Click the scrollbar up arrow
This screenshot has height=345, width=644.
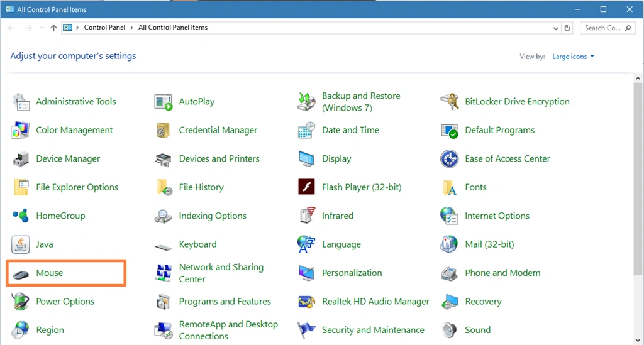pos(638,79)
